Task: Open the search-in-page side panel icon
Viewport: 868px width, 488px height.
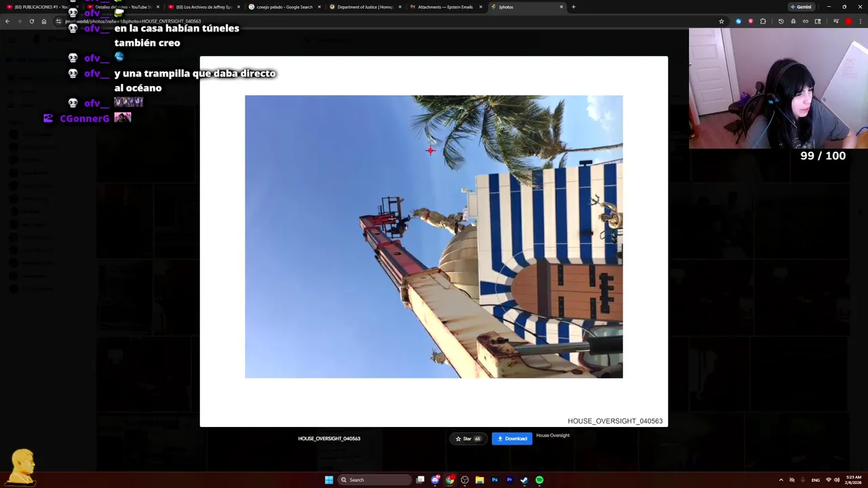Action: pyautogui.click(x=818, y=21)
